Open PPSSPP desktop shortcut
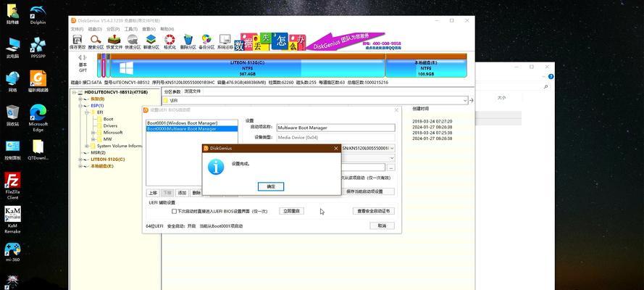 (x=38, y=48)
